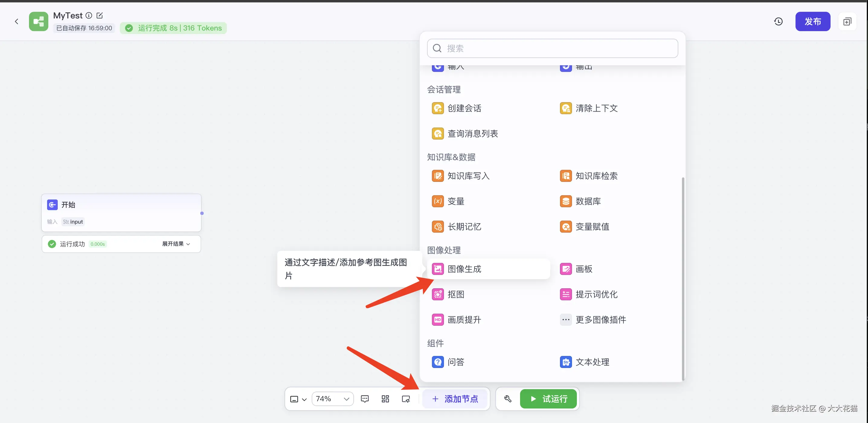Click the auto-arrange grid layout icon
Viewport: 868px width, 423px height.
[x=385, y=399]
